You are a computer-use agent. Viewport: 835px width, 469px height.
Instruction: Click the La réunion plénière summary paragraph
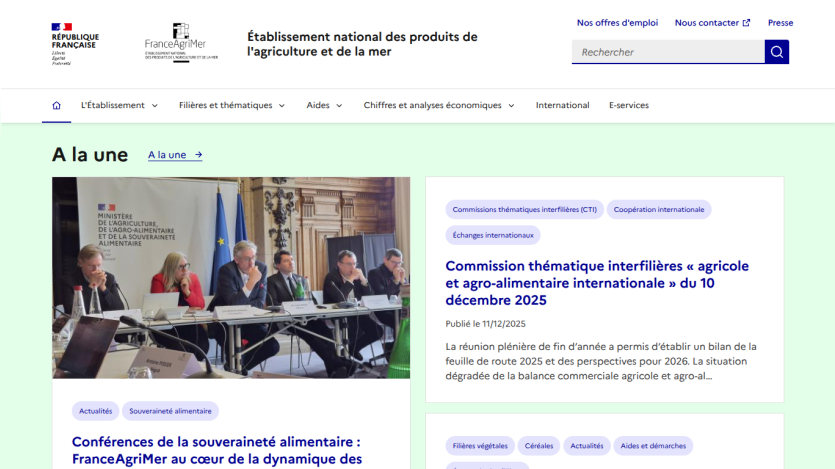click(601, 361)
